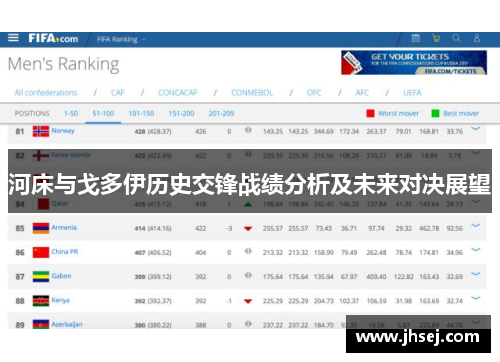
Task: Filter by CONMEBOL confederation
Action: [252, 93]
